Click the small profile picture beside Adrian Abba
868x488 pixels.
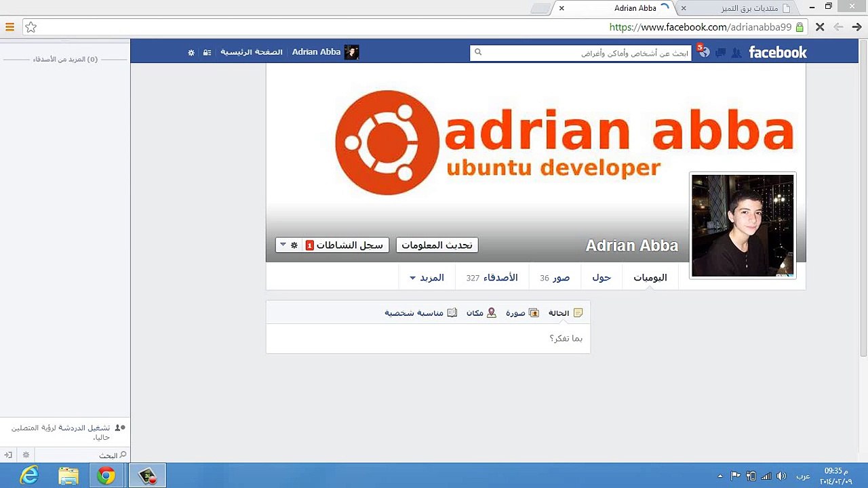pos(351,52)
